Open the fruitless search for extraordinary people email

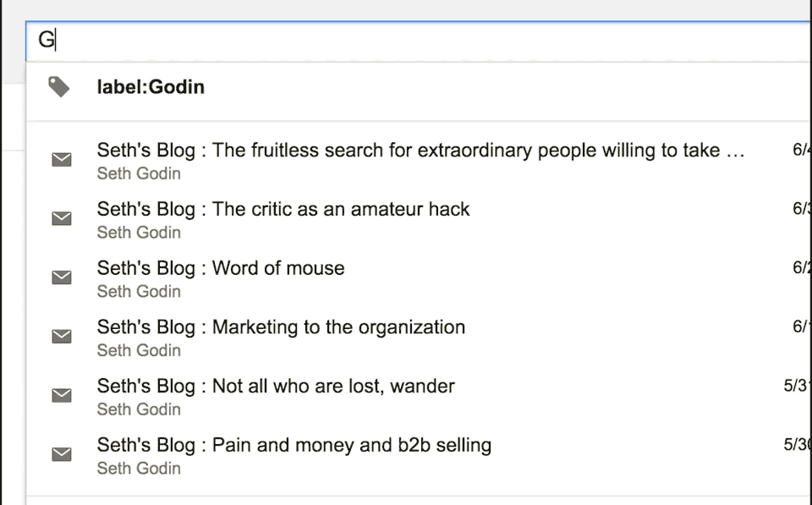(x=420, y=151)
